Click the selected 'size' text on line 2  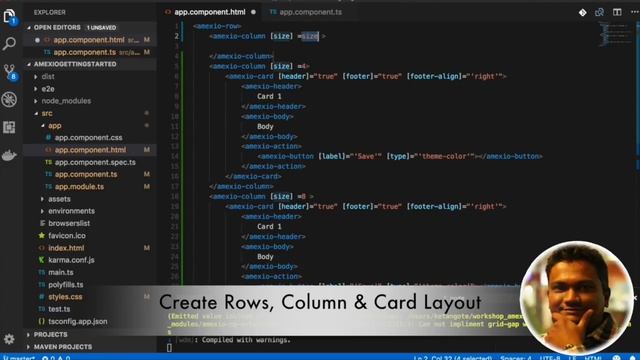[310, 36]
